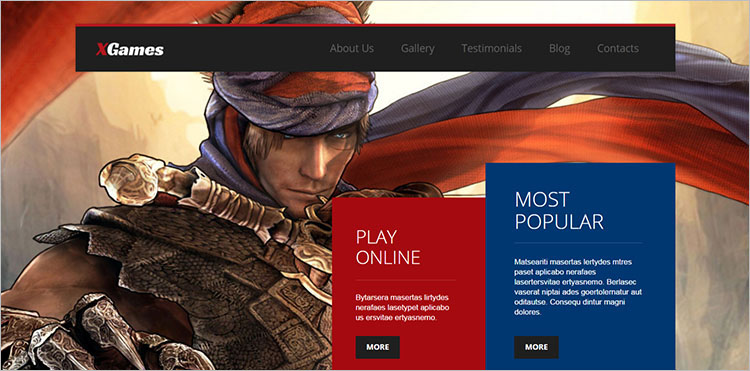Click MORE under Most Popular
This screenshot has width=750, height=371.
536,347
